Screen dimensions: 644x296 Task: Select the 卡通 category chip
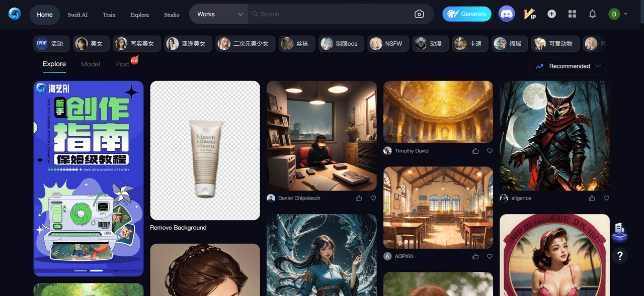470,44
